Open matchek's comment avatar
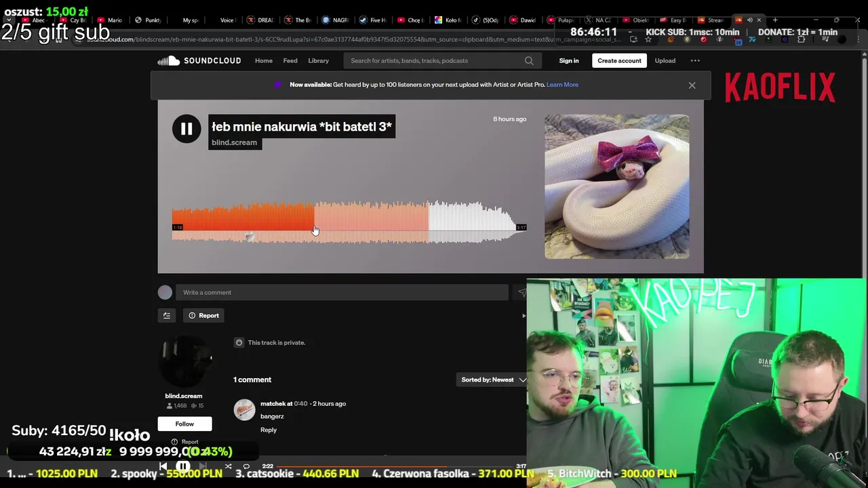The width and height of the screenshot is (868, 488). pyautogui.click(x=244, y=410)
